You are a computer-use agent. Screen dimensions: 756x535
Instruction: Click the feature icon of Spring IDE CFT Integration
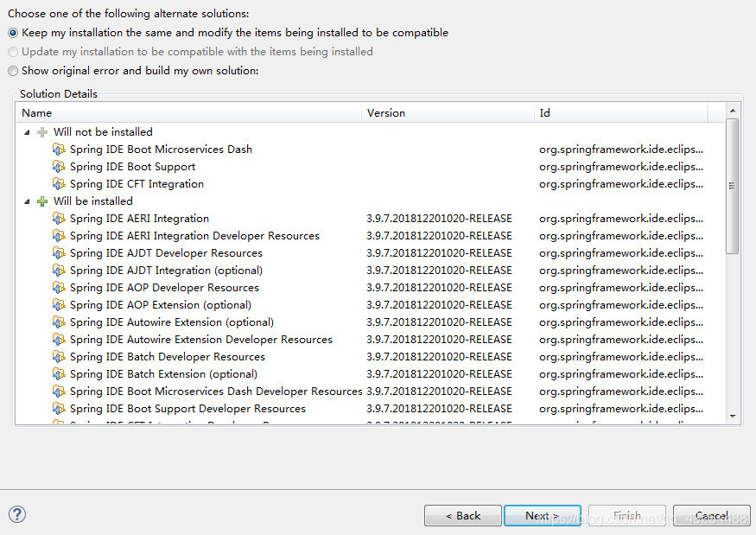tap(59, 184)
